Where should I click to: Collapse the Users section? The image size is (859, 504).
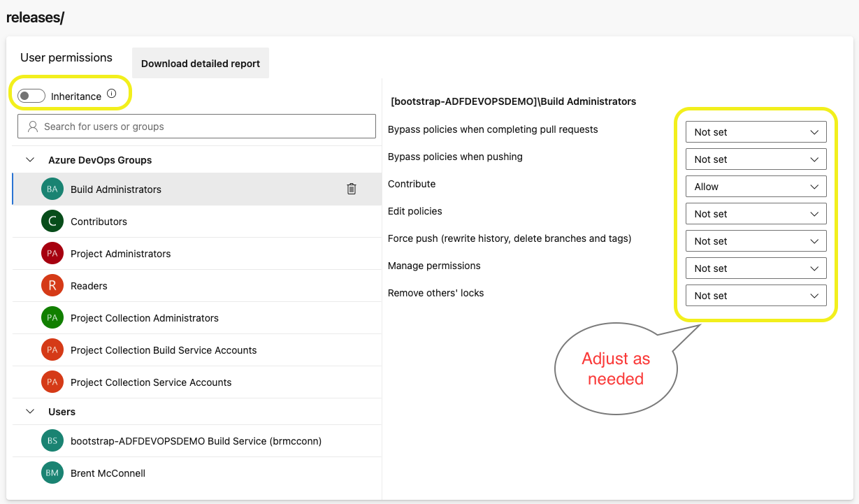click(30, 412)
